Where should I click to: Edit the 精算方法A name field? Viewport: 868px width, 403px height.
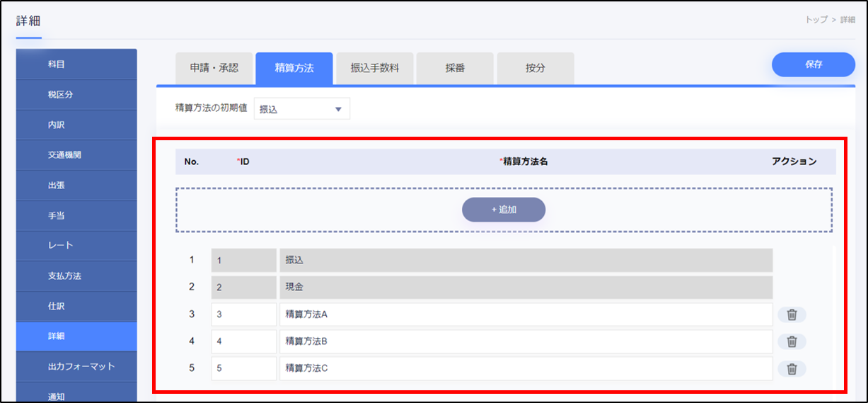(526, 315)
